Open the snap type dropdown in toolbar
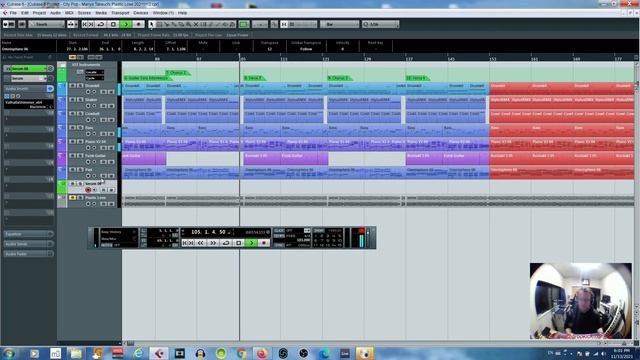The width and height of the screenshot is (640, 360). coord(303,24)
